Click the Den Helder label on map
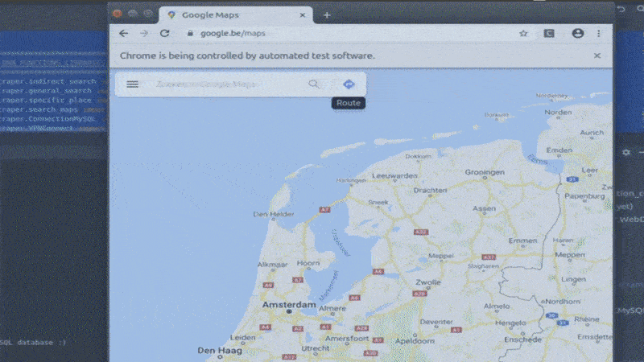 pos(274,214)
